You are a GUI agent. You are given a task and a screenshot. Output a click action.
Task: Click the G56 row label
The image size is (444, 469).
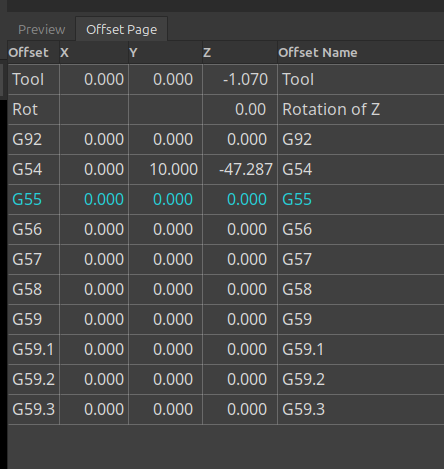[34, 229]
